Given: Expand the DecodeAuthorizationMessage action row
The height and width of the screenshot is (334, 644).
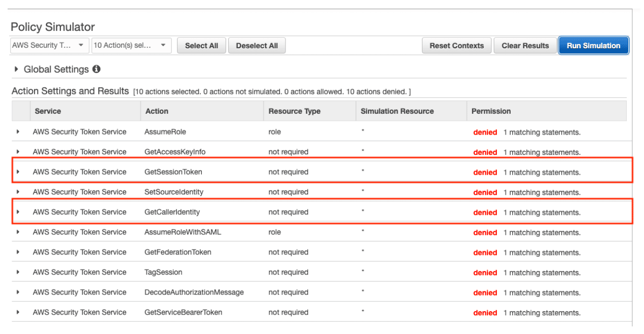Looking at the screenshot, I should [x=18, y=292].
